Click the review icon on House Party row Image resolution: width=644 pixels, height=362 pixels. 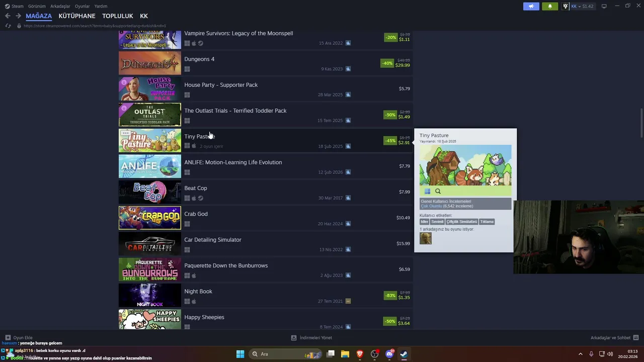point(348,95)
